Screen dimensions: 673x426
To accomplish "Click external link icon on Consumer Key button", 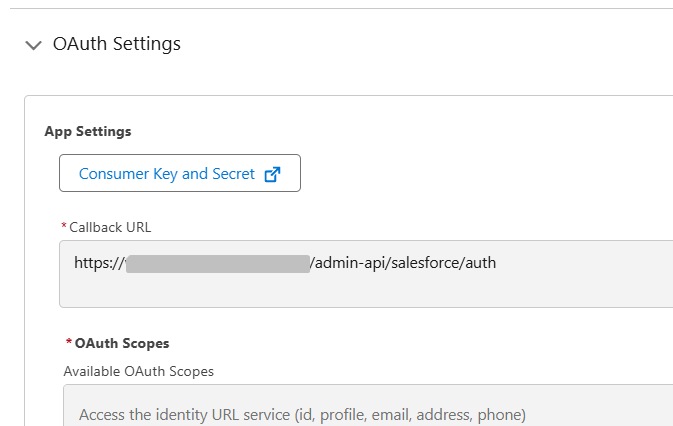I will (272, 174).
